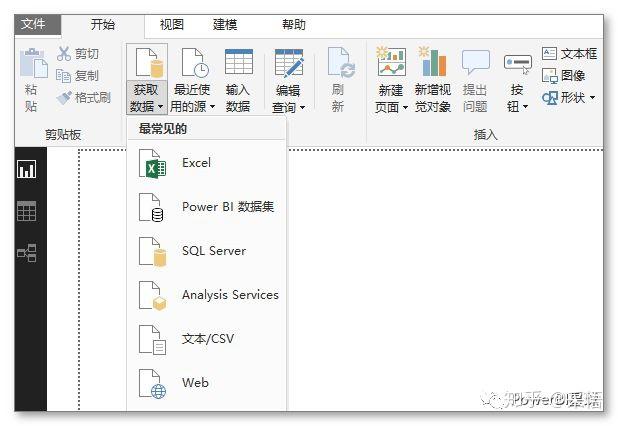Click the 粘贴 clipboard icon
This screenshot has width=618, height=426.
pyautogui.click(x=34, y=63)
